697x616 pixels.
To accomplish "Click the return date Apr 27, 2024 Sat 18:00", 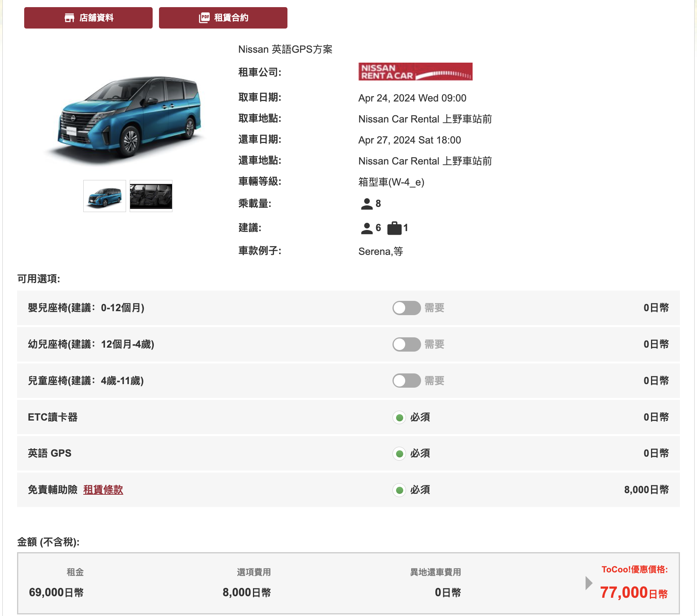I will coord(410,140).
